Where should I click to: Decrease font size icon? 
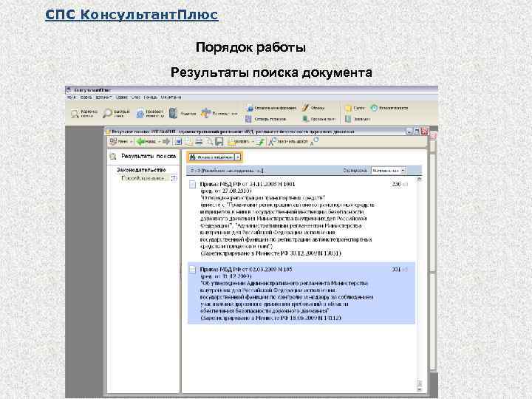click(x=315, y=141)
